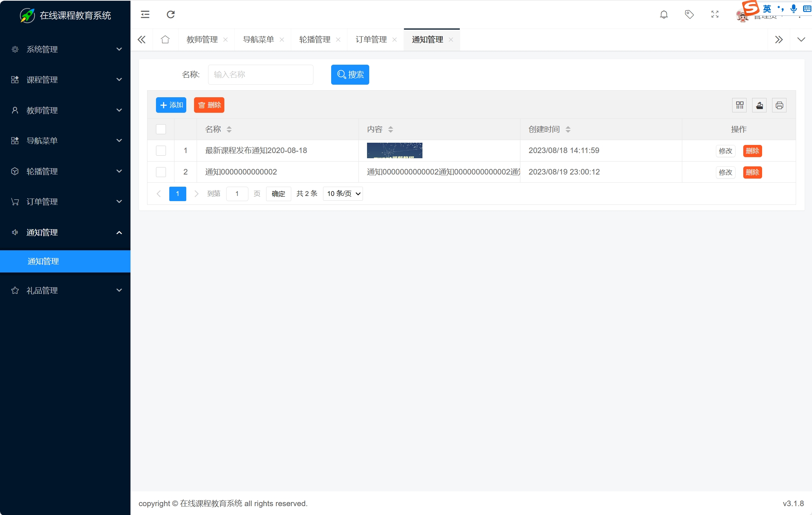
Task: Open the 10 条/页 page size dropdown
Action: pos(343,194)
